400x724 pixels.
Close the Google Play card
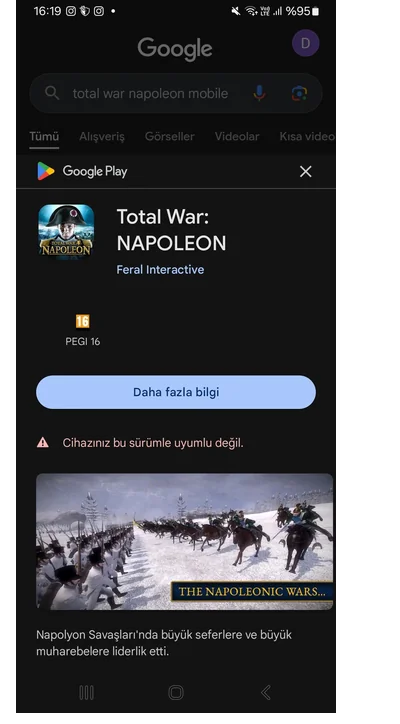305,172
